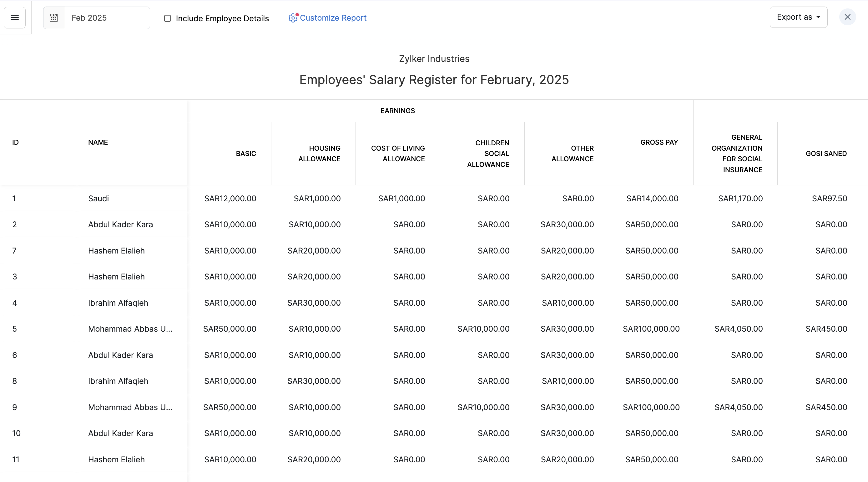Click Abdul Kader Kara with ID 2
The image size is (868, 482).
120,224
